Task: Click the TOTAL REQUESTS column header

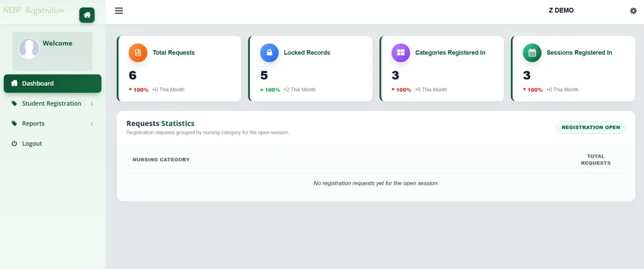Action: point(596,160)
